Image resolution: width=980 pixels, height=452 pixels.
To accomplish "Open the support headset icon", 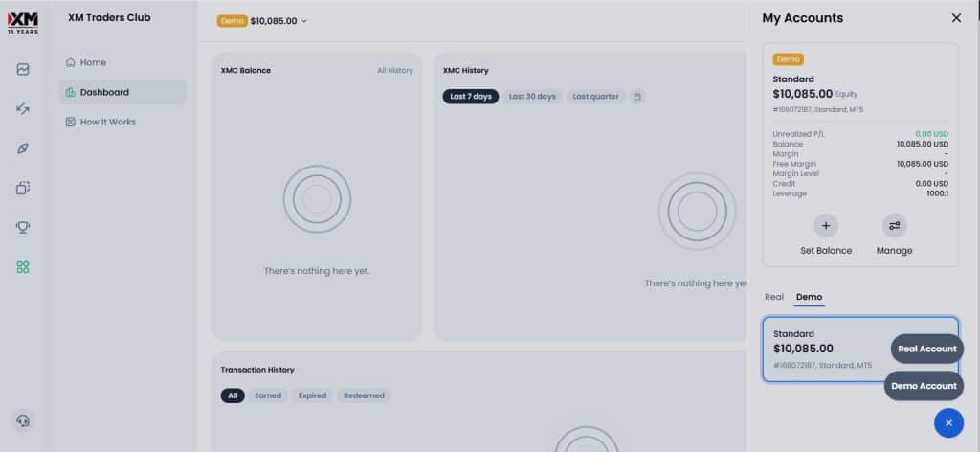I will pos(23,420).
